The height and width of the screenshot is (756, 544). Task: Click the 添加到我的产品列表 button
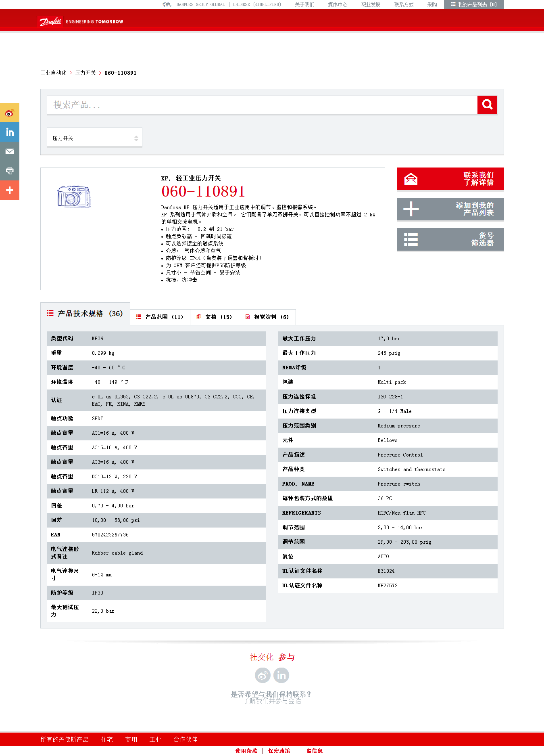click(x=450, y=209)
